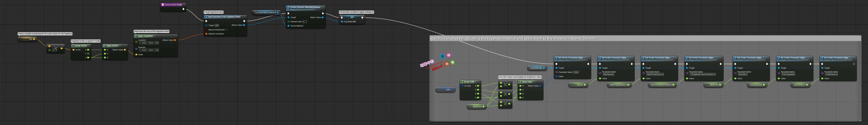Click Parameter Name field containing TilingMaskProjectionDistance
This screenshot has height=125, width=868.
coord(703,74)
